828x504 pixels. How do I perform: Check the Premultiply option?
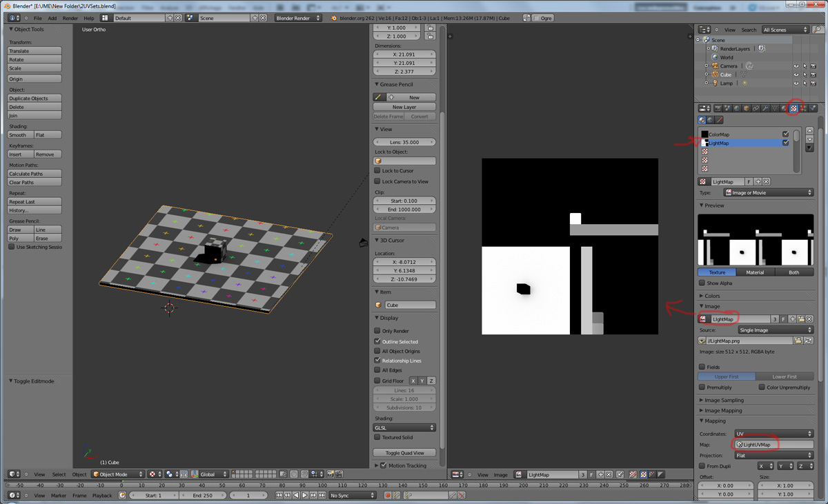click(x=702, y=387)
